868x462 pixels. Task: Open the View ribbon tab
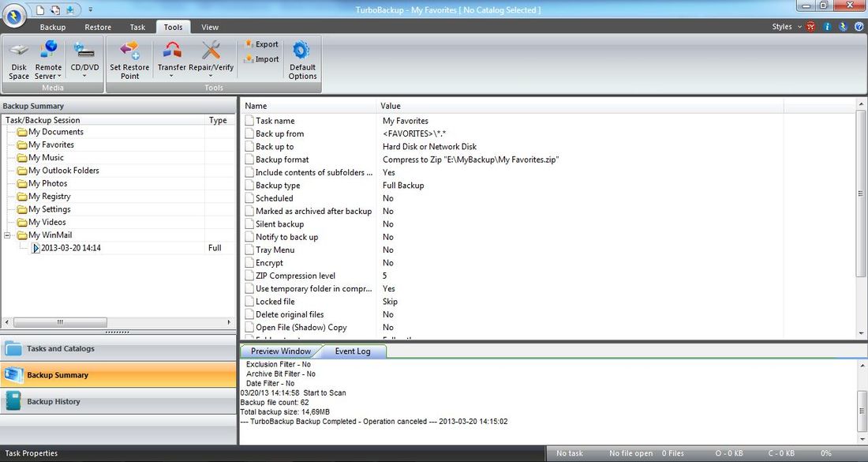210,27
